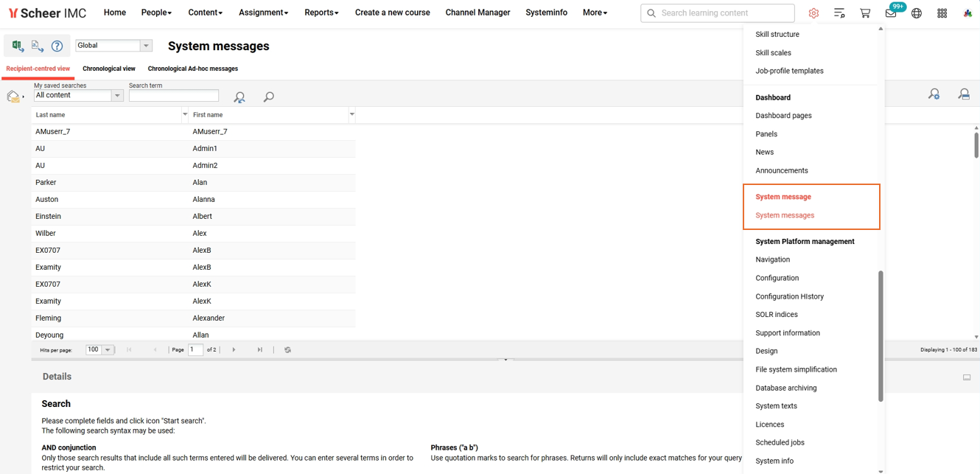Select the row with last name Parker
This screenshot has width=980, height=474.
[x=193, y=182]
